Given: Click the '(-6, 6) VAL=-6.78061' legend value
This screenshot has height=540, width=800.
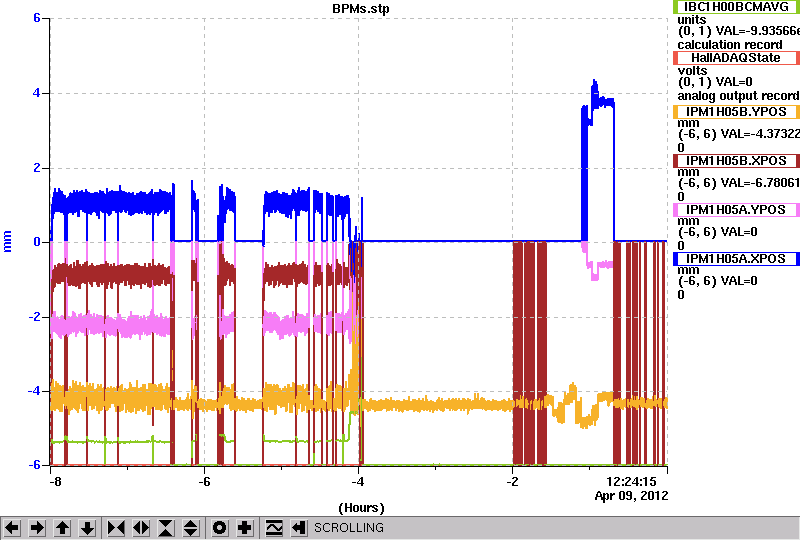Looking at the screenshot, I should tap(738, 183).
